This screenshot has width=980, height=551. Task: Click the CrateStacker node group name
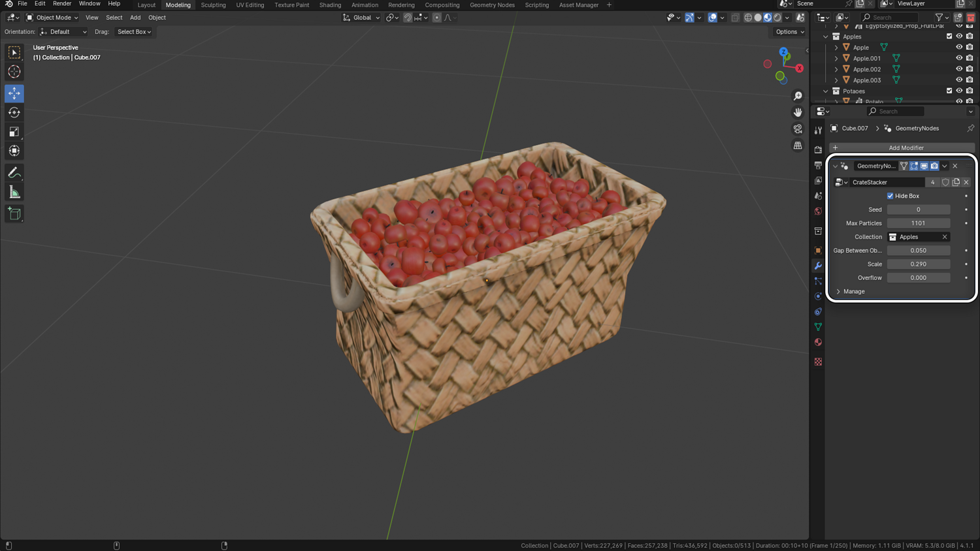click(887, 182)
